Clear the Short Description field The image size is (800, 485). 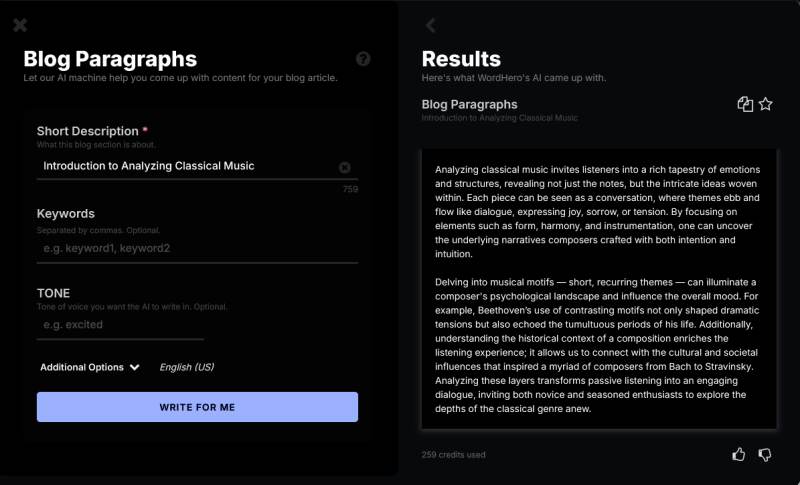[x=345, y=167]
